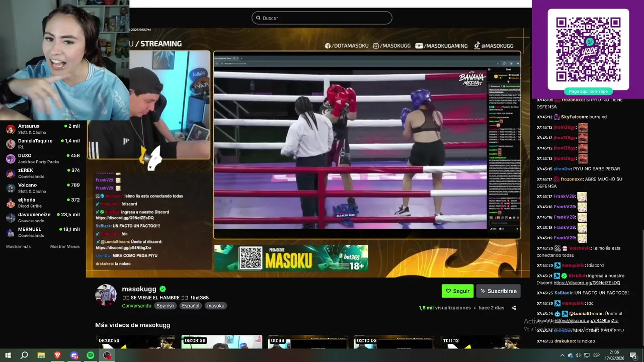This screenshot has width=644, height=362.
Task: Click the "1,5 mil visualizaciones" view count
Action: [x=445, y=308]
